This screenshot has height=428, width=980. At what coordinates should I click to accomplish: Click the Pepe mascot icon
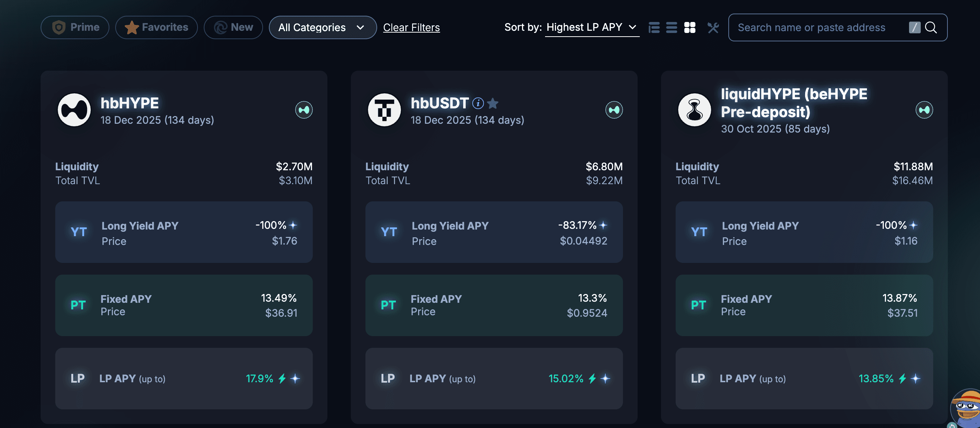coord(966,408)
